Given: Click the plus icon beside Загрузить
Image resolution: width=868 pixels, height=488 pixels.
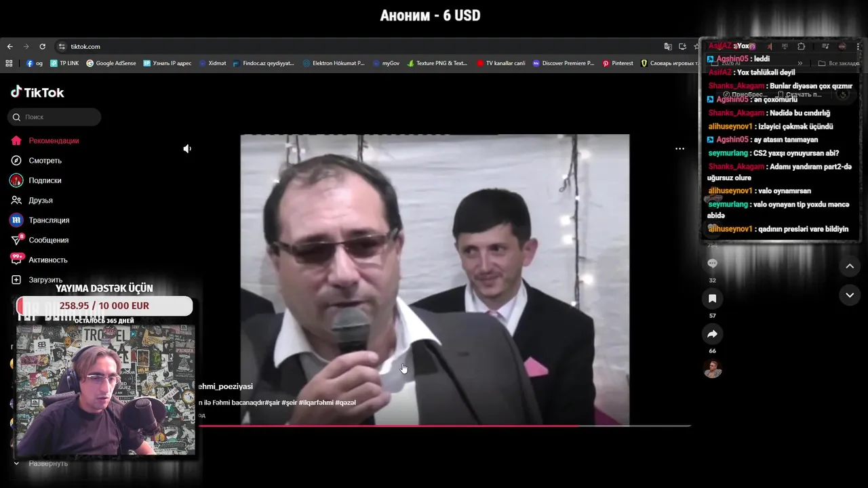Looking at the screenshot, I should tap(16, 280).
